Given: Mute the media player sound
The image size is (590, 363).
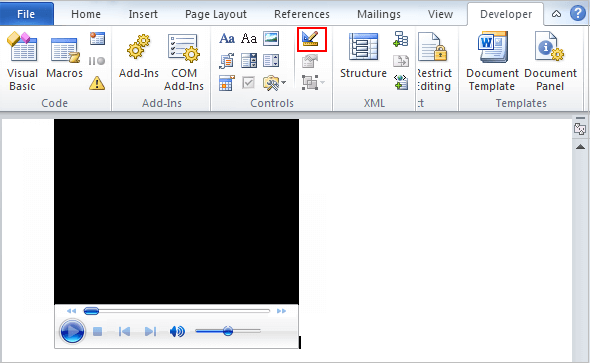Looking at the screenshot, I should pyautogui.click(x=177, y=331).
